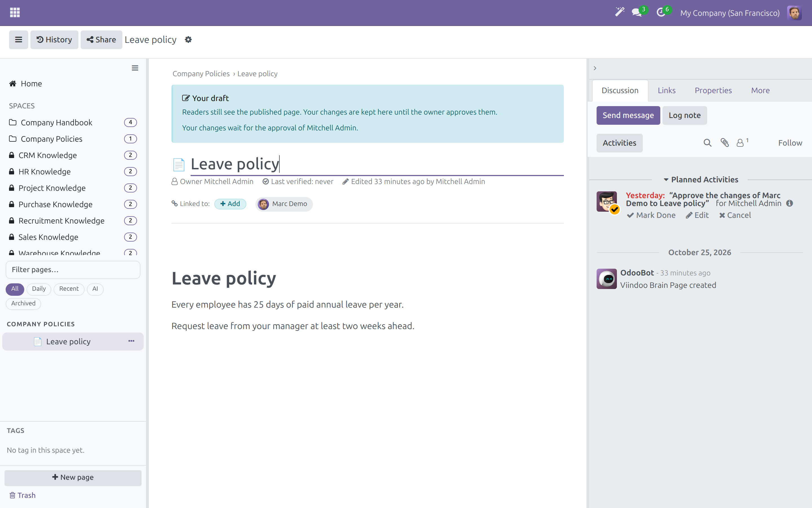Click the sidebar menu icon above Home
The width and height of the screenshot is (812, 508).
coord(135,68)
